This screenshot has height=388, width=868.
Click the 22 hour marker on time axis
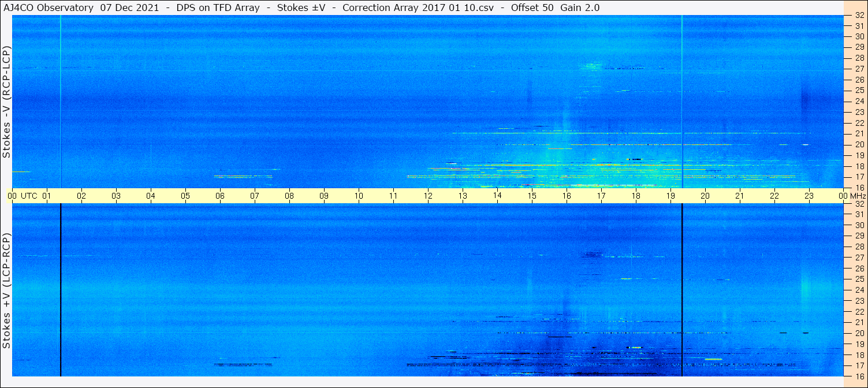coord(774,196)
